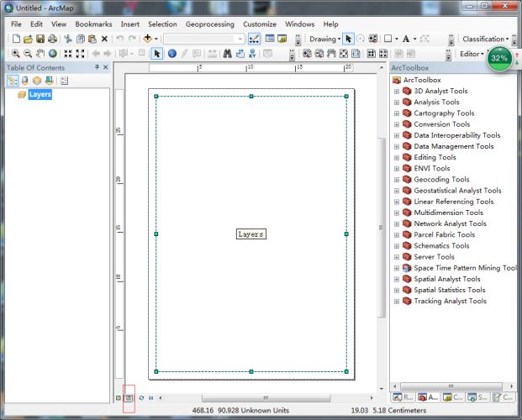Image resolution: width=522 pixels, height=420 pixels.
Task: Click the layout Zoom In tool
Action: pyautogui.click(x=307, y=54)
